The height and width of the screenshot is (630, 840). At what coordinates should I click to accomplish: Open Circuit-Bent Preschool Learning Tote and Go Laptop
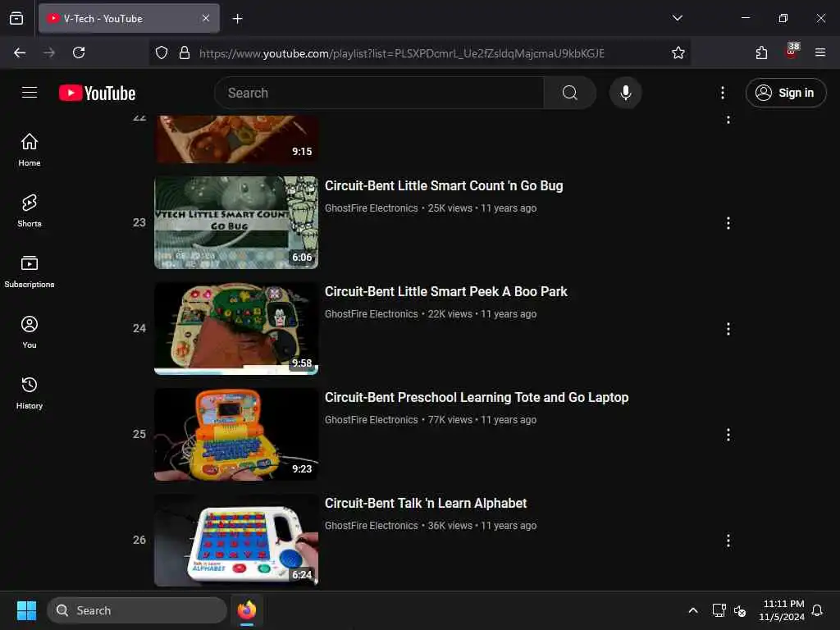477,398
